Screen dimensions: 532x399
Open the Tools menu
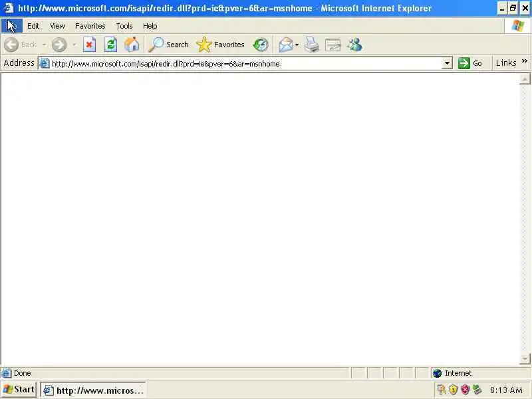pyautogui.click(x=124, y=26)
